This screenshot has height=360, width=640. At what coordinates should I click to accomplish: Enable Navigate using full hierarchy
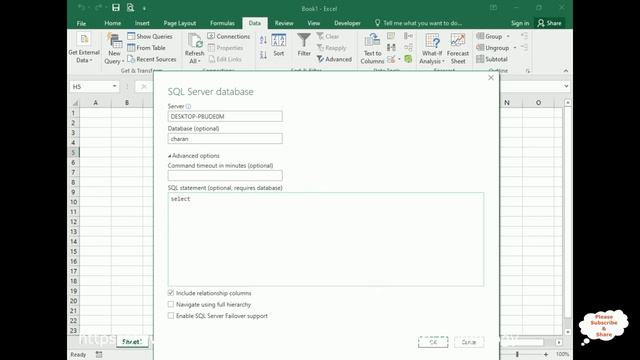[x=171, y=304]
